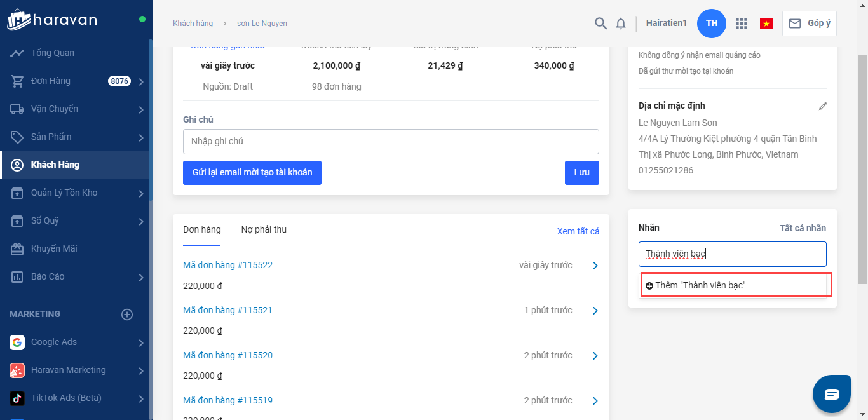Open the apps grid icon

(x=741, y=24)
